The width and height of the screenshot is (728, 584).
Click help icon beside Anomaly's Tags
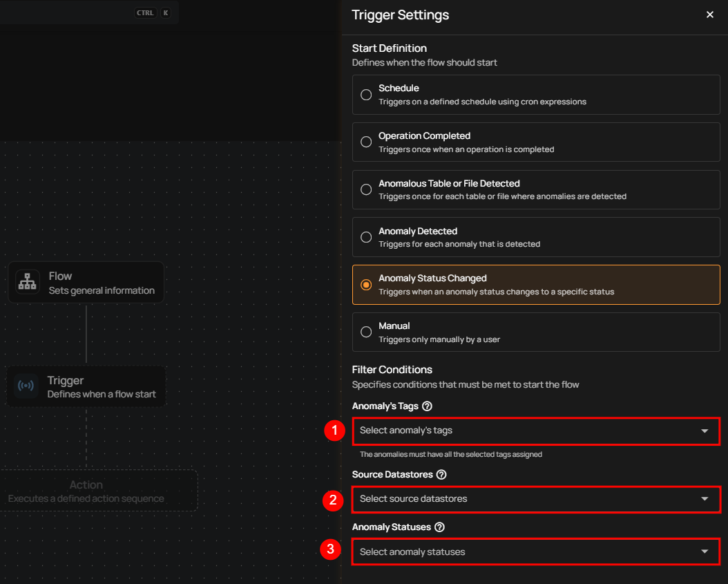[x=427, y=406]
